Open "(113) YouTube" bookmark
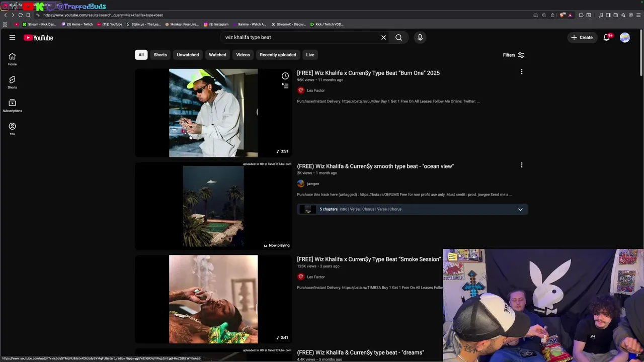 pos(109,24)
